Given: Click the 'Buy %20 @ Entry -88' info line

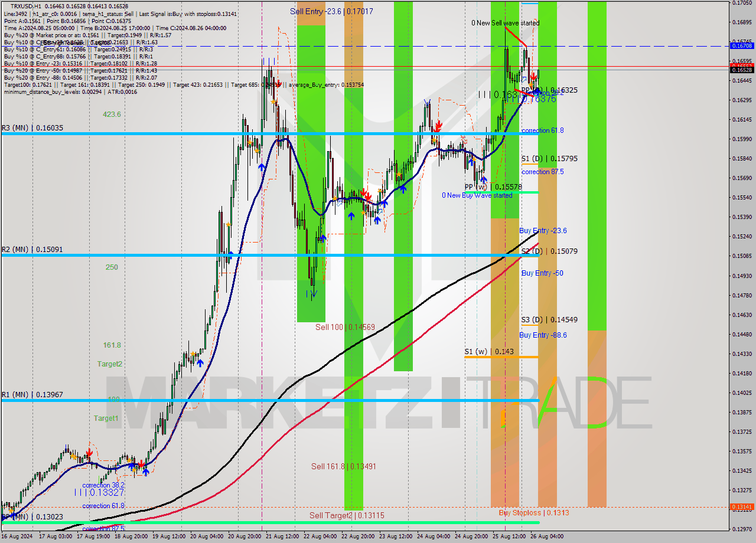Looking at the screenshot, I should (x=80, y=77).
